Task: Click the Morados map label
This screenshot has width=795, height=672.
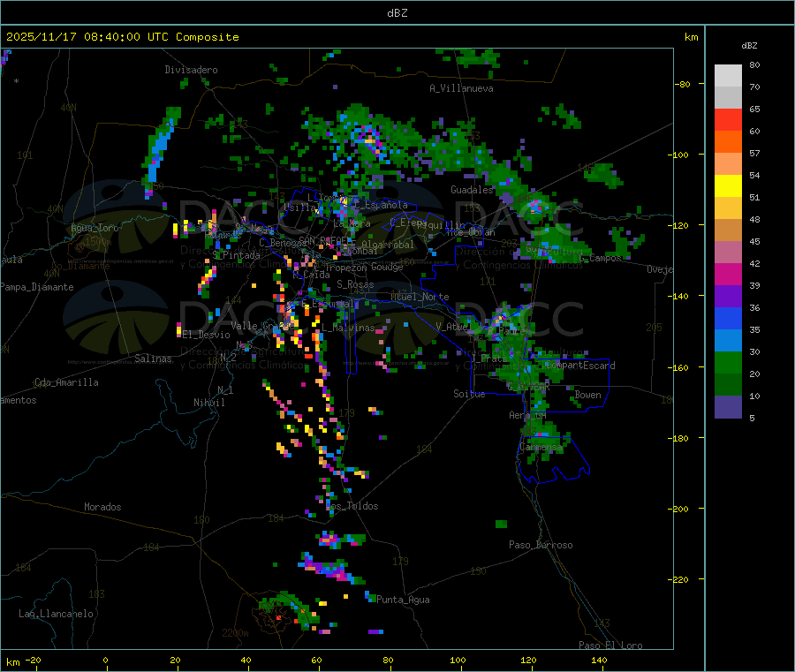Action: 102,507
